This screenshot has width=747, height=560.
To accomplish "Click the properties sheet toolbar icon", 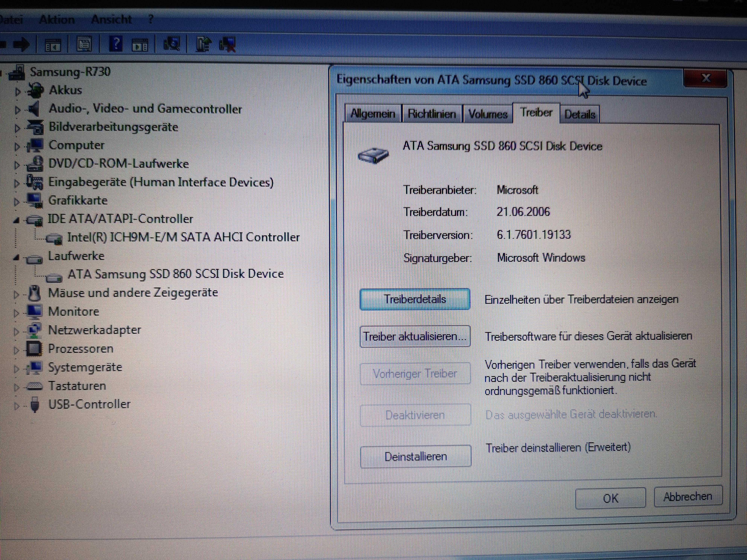I will pyautogui.click(x=84, y=44).
